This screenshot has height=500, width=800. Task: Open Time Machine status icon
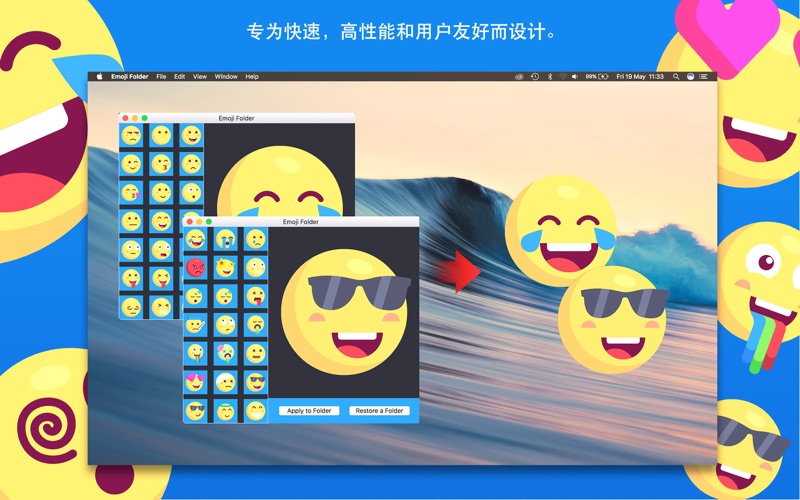[x=535, y=77]
